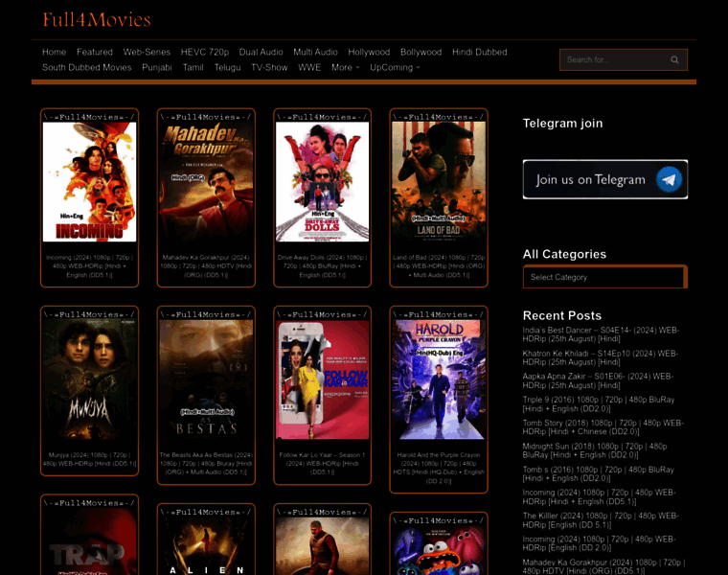Click Incoming (2024) title under poster
The image size is (728, 575).
click(x=90, y=266)
